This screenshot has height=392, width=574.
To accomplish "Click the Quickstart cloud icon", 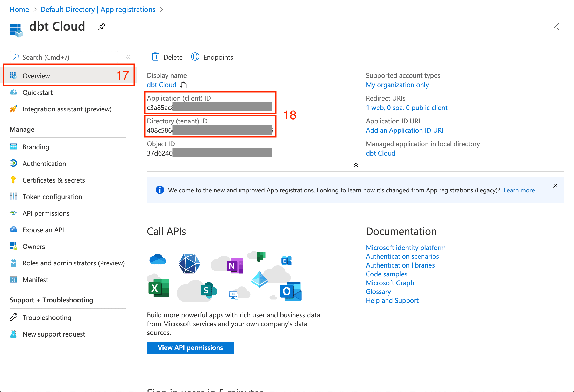I will pos(13,92).
